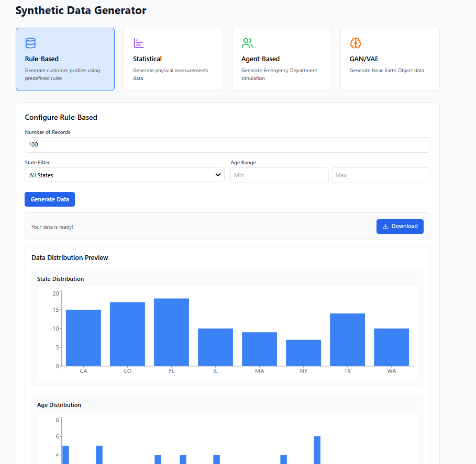Click the GAN/VAE brain icon

click(x=355, y=43)
